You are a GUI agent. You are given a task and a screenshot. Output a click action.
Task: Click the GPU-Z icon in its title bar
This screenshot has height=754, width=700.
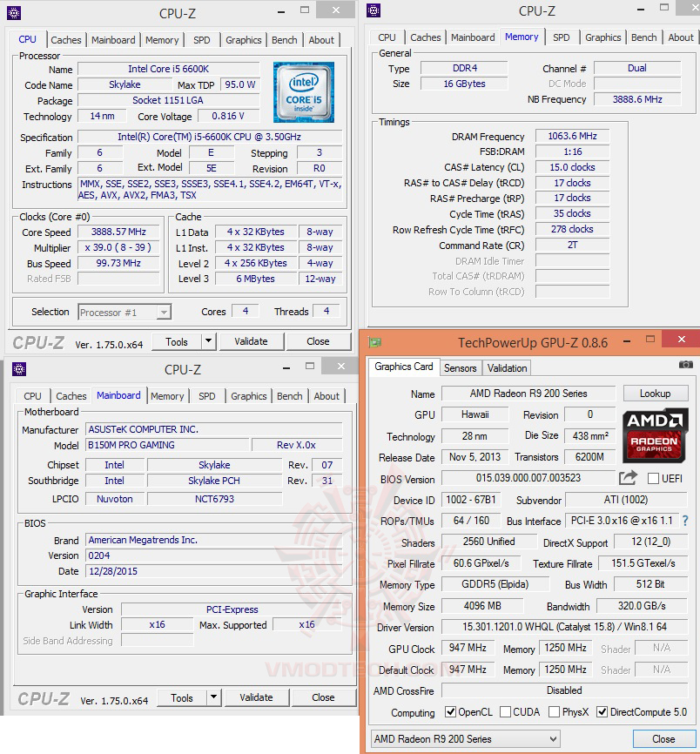(x=374, y=342)
